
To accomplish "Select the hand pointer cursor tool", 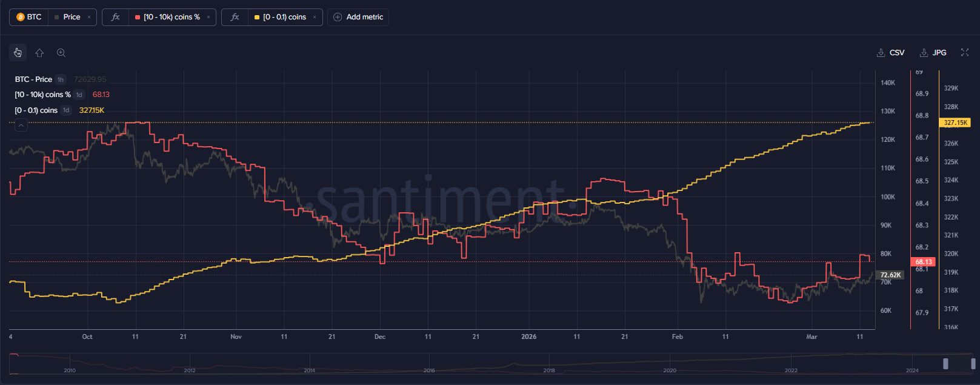I will click(18, 53).
